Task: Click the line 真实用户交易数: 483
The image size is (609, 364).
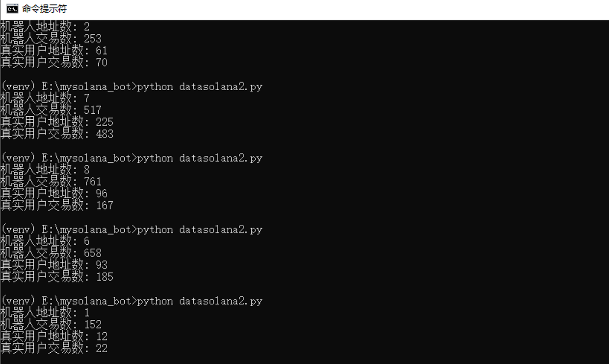Action: [x=56, y=134]
